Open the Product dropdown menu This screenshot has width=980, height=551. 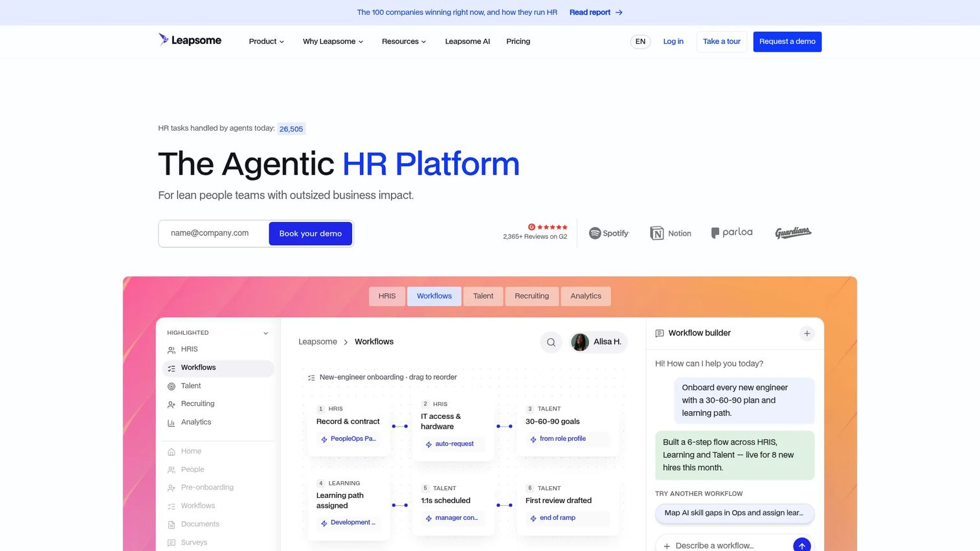point(266,41)
